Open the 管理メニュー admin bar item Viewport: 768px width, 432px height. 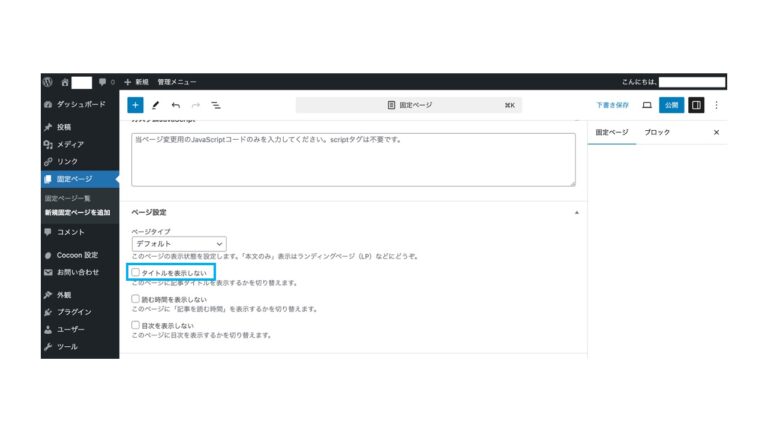(x=177, y=82)
